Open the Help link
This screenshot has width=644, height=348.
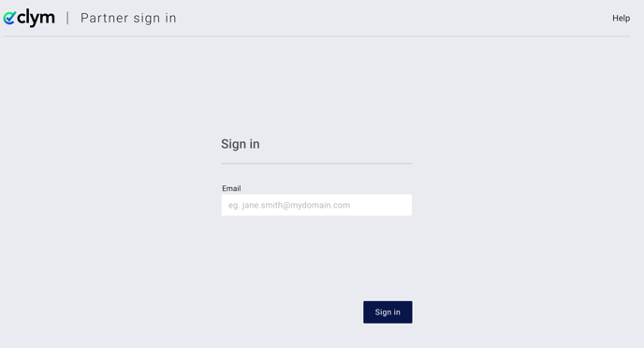click(621, 18)
